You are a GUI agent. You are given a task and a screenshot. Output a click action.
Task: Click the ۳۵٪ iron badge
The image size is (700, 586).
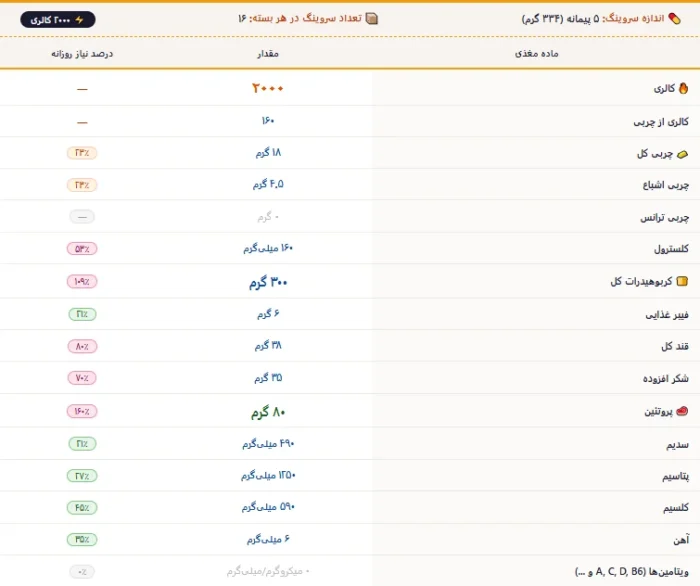point(82,540)
